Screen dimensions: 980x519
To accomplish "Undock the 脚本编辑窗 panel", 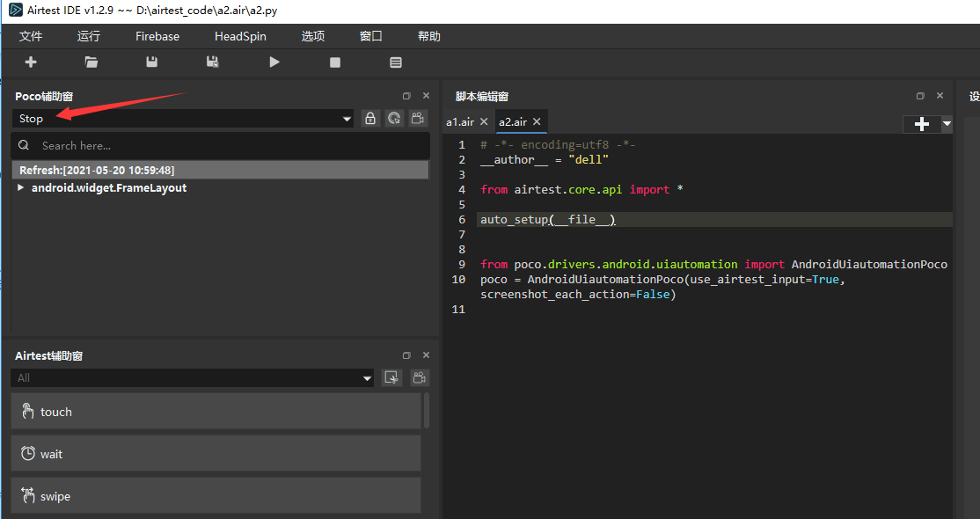I will pyautogui.click(x=921, y=96).
